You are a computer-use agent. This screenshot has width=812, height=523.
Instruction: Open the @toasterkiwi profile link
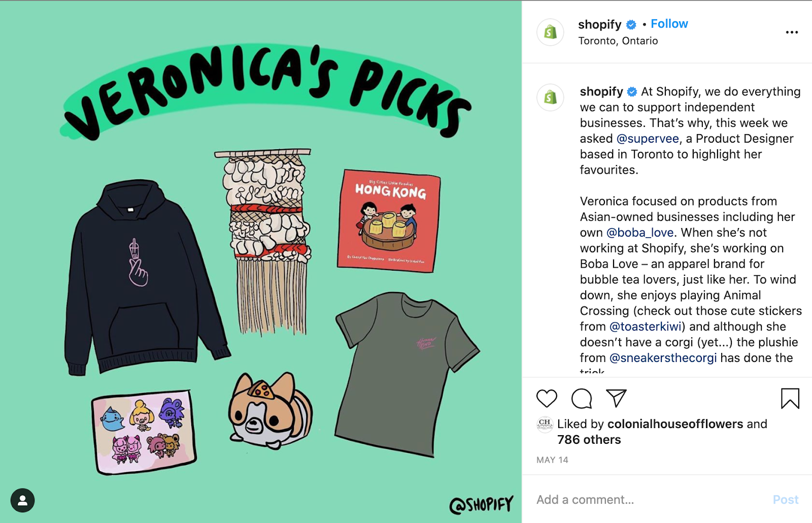(646, 326)
